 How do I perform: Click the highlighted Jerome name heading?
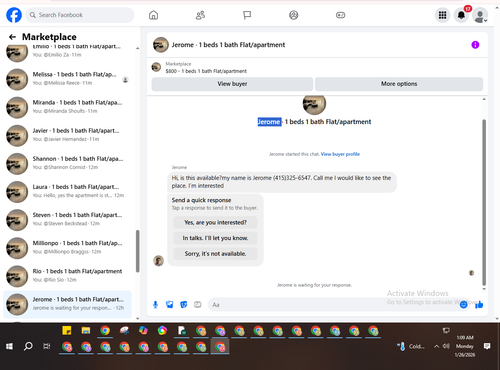(269, 122)
